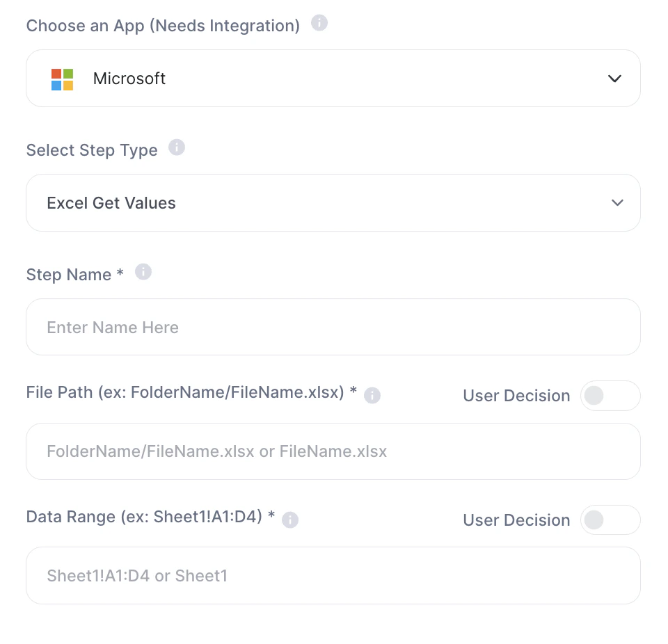Image resolution: width=668 pixels, height=644 pixels.
Task: Expand the Microsoft app dropdown chevron
Action: (x=614, y=79)
